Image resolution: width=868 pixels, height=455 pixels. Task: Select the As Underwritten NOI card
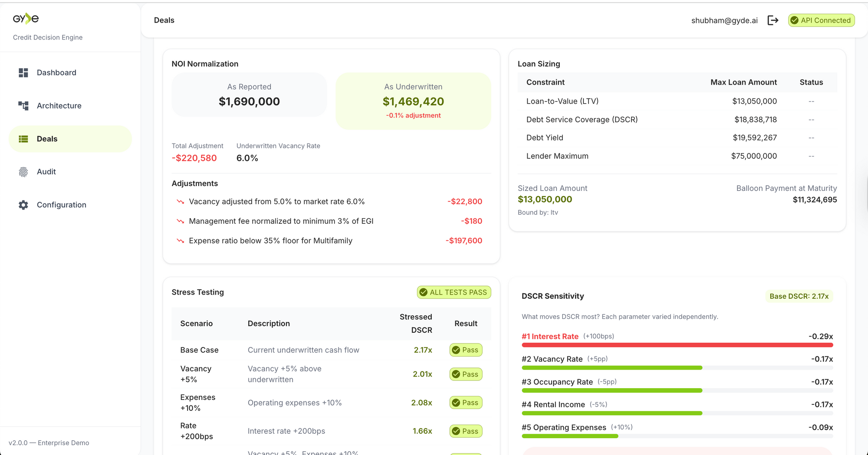tap(413, 101)
